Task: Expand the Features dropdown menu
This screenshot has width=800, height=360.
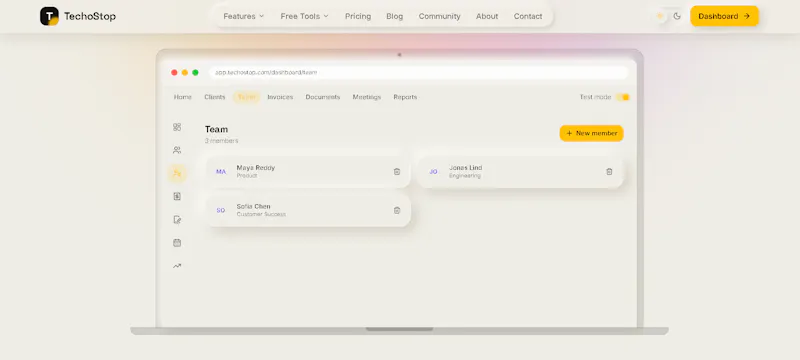Action: pyautogui.click(x=244, y=16)
